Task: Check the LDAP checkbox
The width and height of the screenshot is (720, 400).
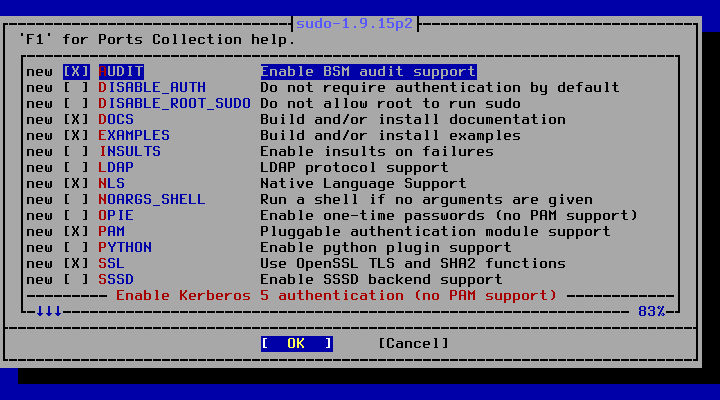Action: click(76, 168)
